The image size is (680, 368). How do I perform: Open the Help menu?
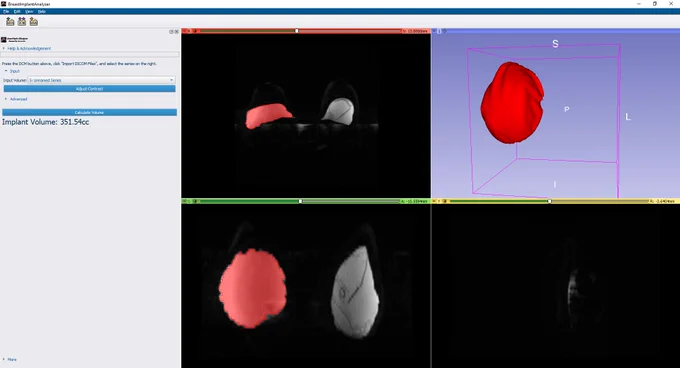[x=42, y=12]
